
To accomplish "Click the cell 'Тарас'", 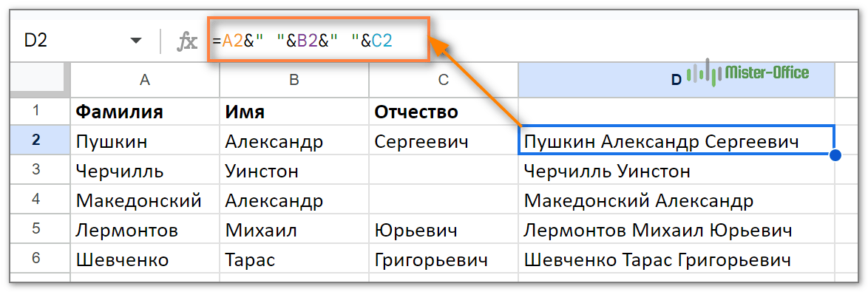I will coord(294,258).
